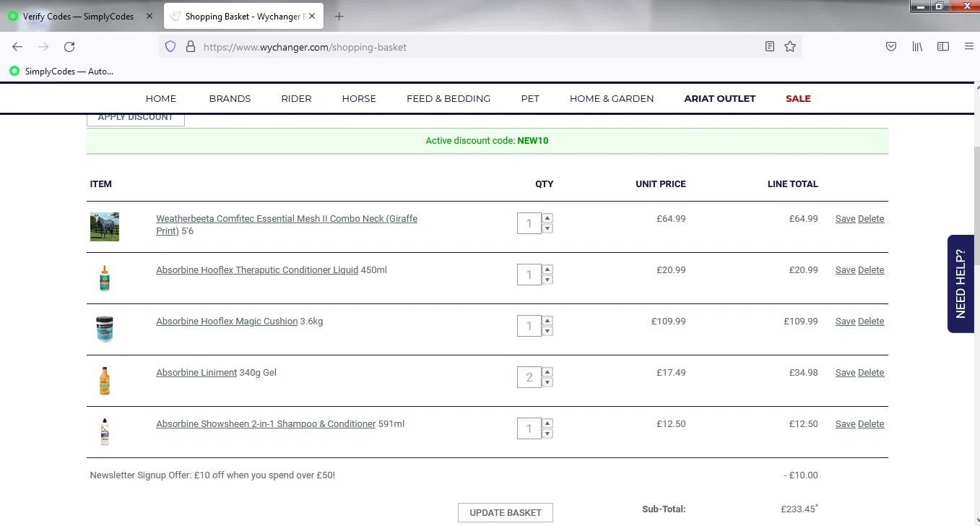Increase quantity of Absorbine Liniment
Screen dimensions: 980x526
pos(547,372)
